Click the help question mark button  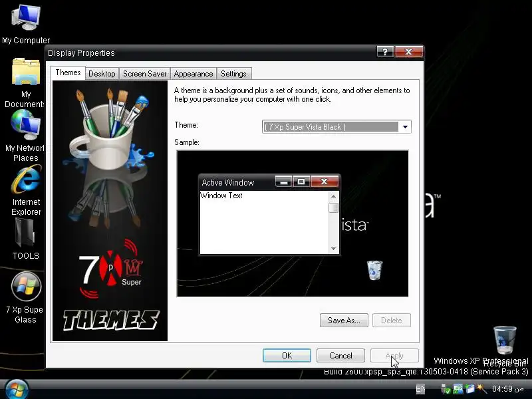click(x=385, y=52)
